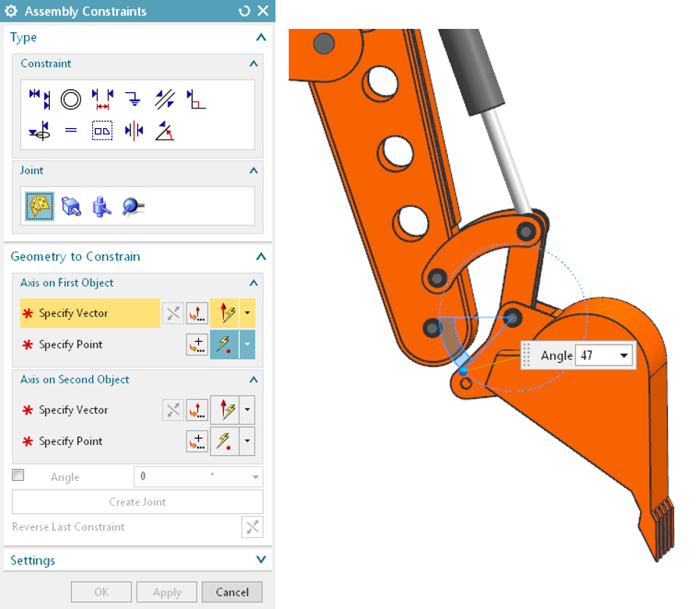Click the Create Joint button
Screen dimensions: 700x609
[137, 502]
